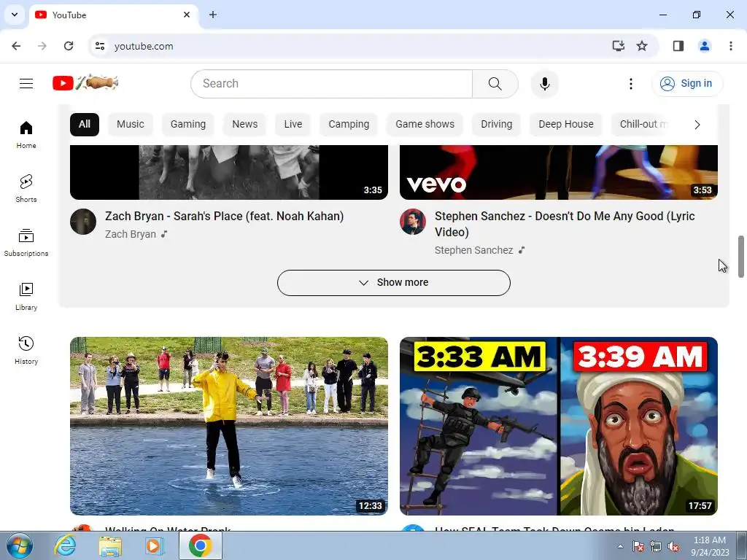Image resolution: width=747 pixels, height=560 pixels.
Task: Click browser forward arrow
Action: (42, 46)
